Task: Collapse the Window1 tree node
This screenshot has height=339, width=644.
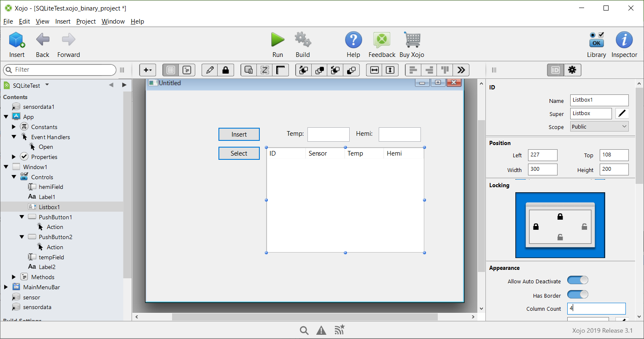Action: [x=6, y=167]
